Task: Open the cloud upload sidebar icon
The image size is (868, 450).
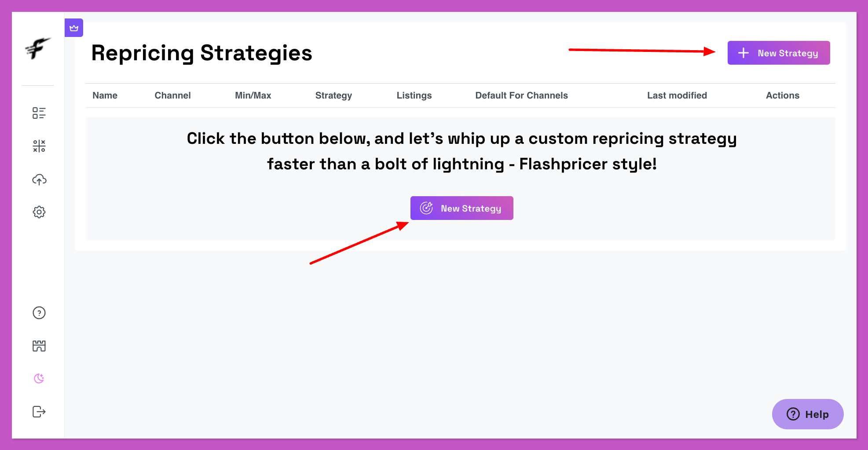Action: coord(39,179)
